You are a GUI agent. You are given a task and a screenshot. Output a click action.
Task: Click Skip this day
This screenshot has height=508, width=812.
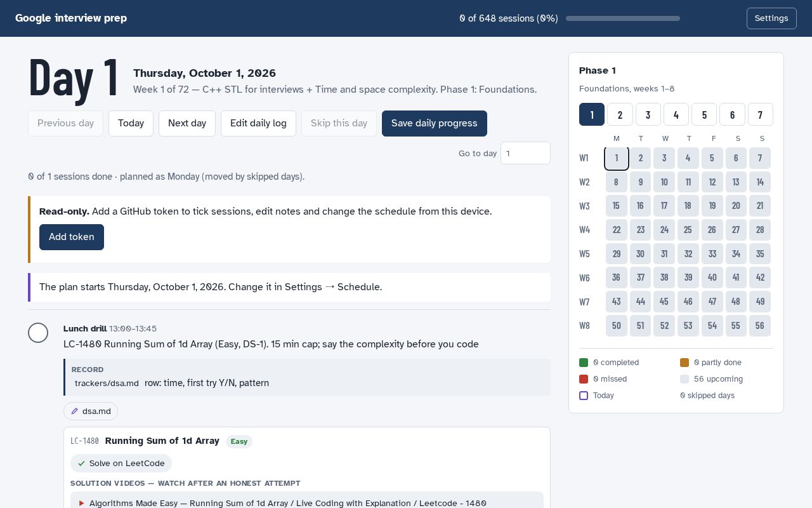pyautogui.click(x=339, y=123)
